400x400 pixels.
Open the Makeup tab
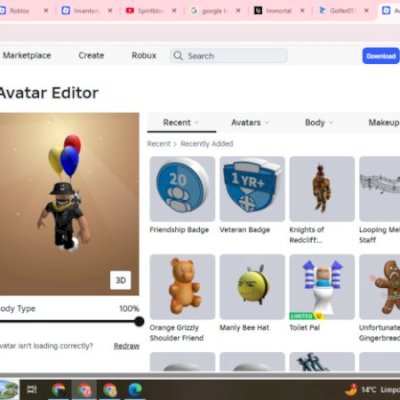[383, 123]
